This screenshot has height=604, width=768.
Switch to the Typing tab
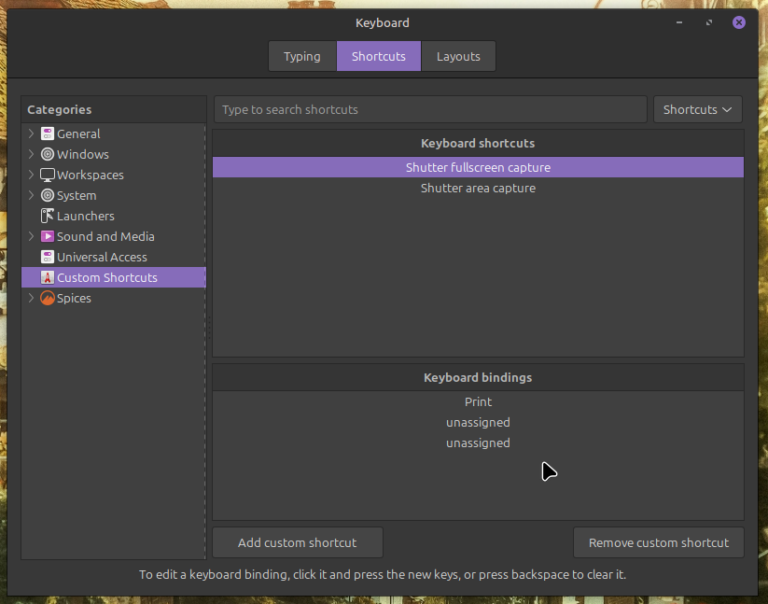(x=302, y=56)
